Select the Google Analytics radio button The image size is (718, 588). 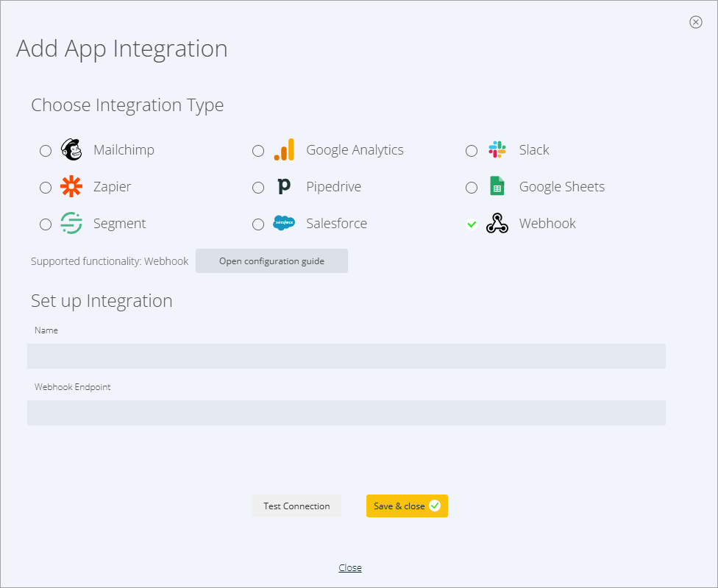(x=258, y=151)
